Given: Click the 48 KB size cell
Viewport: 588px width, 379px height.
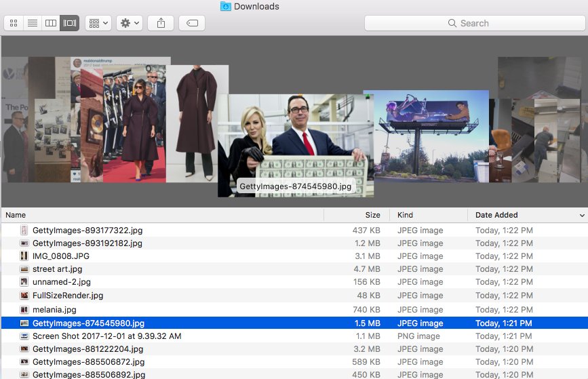Looking at the screenshot, I should pos(369,296).
